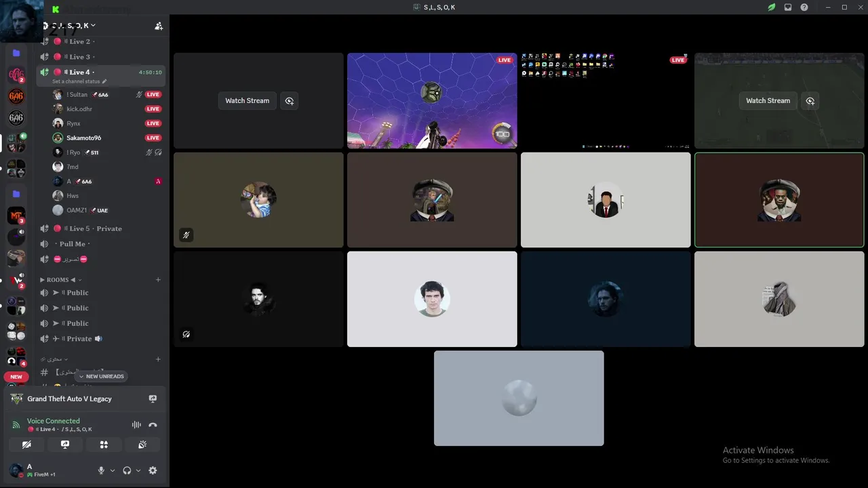Click the GTA V game icon in activity panel
Viewport: 868px width, 488px height.
17,399
